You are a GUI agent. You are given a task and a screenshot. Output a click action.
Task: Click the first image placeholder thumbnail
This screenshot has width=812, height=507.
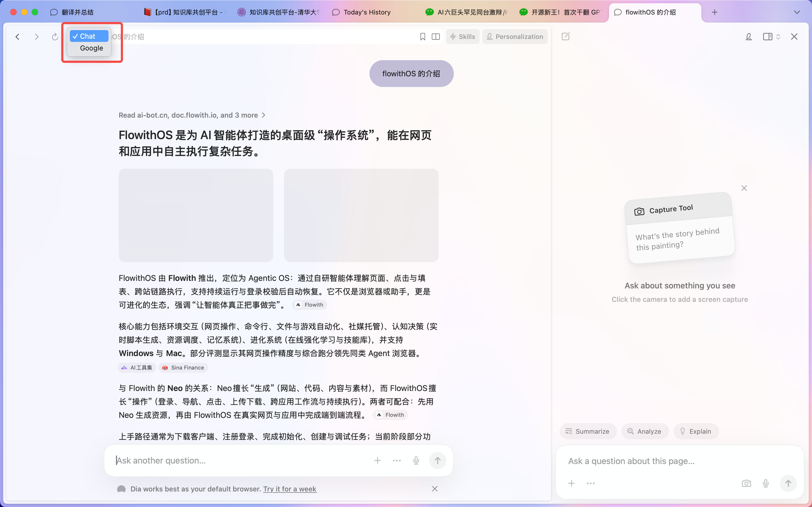pos(196,215)
